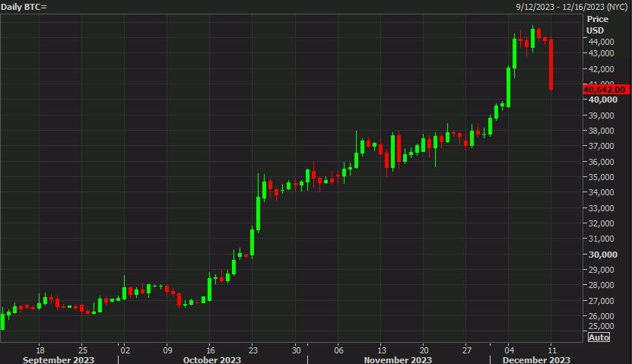This screenshot has width=632, height=364.
Task: Click the 23 date tick in October
Action: click(253, 350)
